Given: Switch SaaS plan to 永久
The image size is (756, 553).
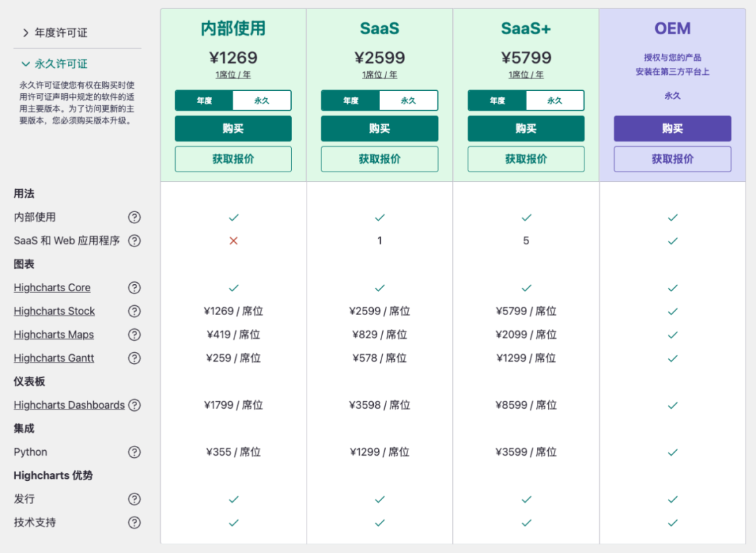Looking at the screenshot, I should (x=408, y=101).
